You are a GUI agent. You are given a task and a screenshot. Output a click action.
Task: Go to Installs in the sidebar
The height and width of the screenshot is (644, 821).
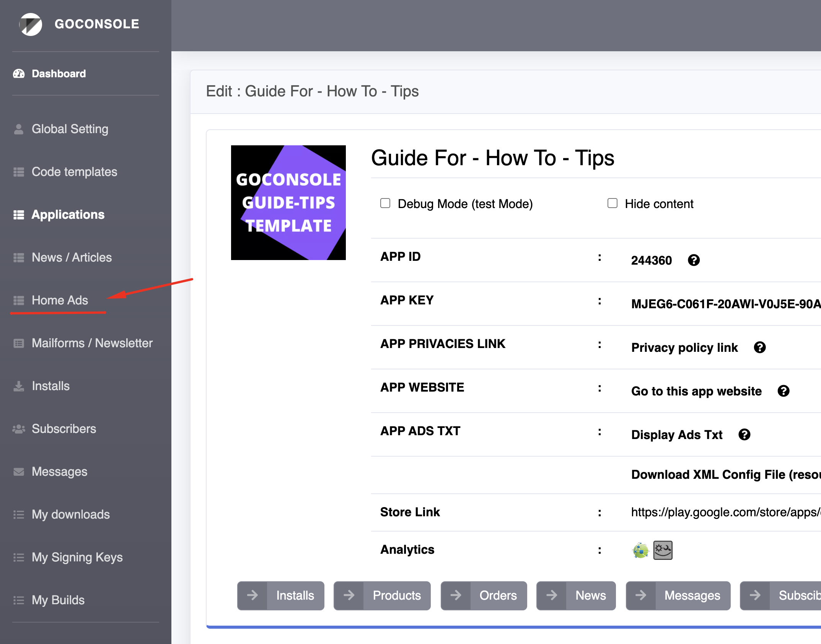pyautogui.click(x=51, y=386)
